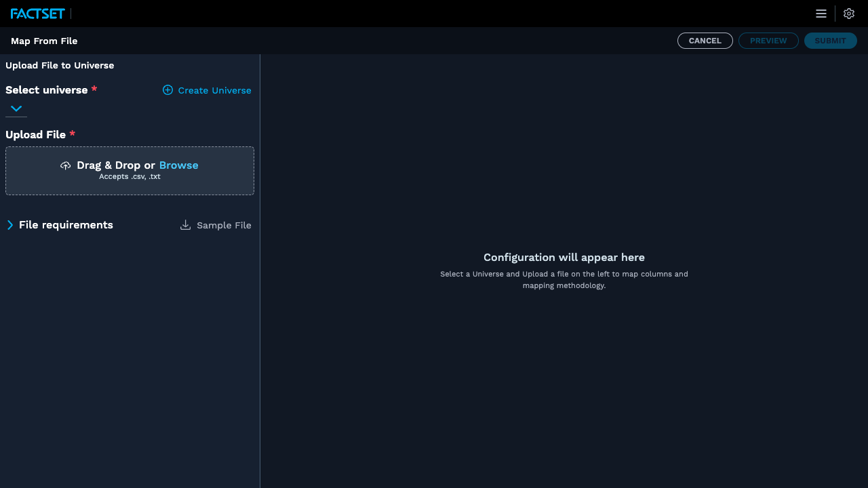Screen dimensions: 868x488
Task: Click the Sample File download icon
Action: tap(185, 225)
